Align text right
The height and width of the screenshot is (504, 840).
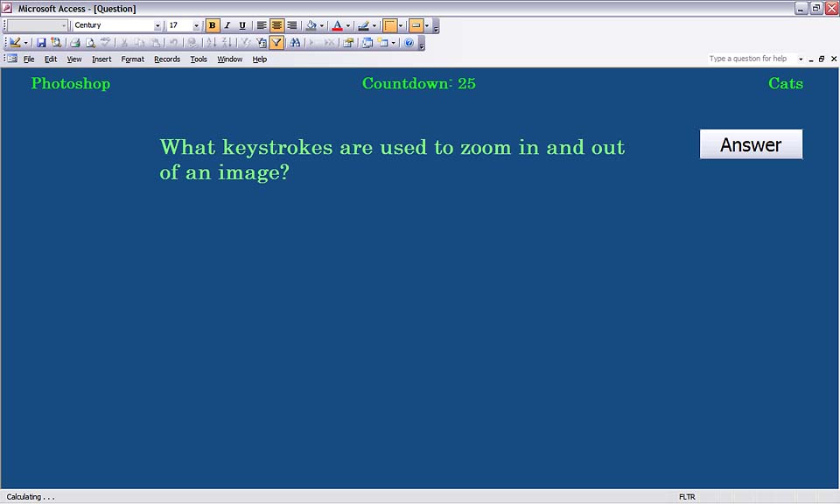291,25
